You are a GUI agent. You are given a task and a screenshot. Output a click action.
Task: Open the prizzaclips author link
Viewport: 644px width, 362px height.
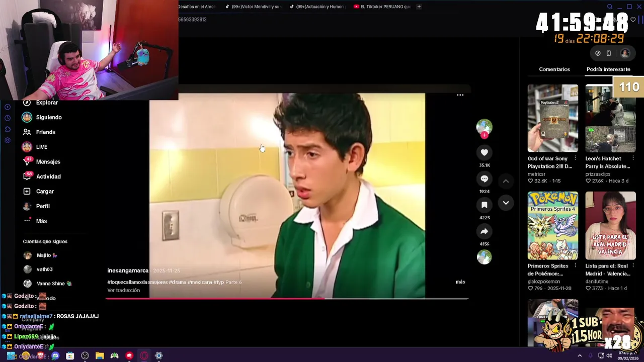[x=598, y=174]
